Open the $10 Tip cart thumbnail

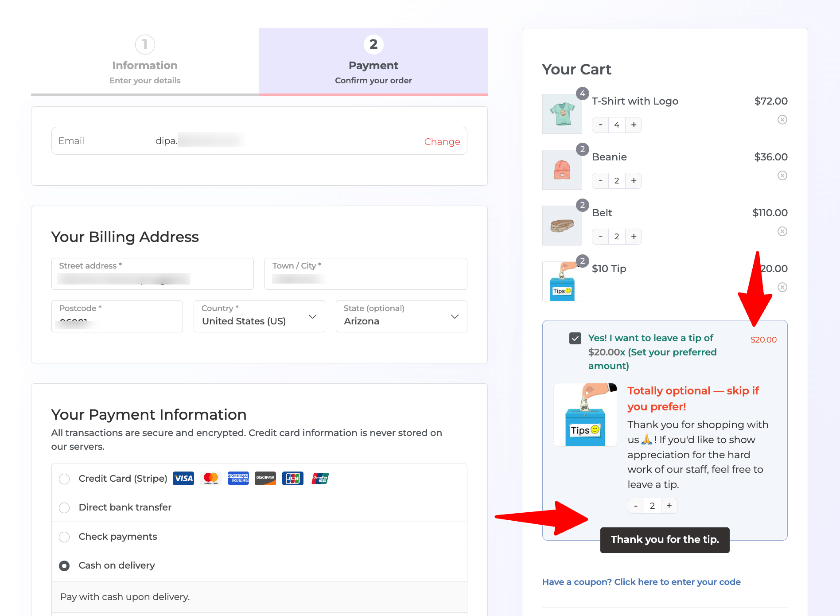pos(562,281)
